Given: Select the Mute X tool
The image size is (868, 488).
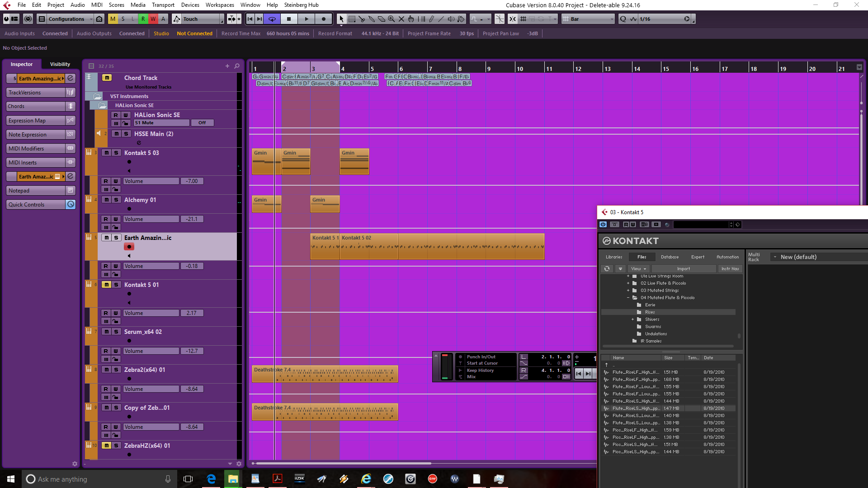Looking at the screenshot, I should point(401,19).
